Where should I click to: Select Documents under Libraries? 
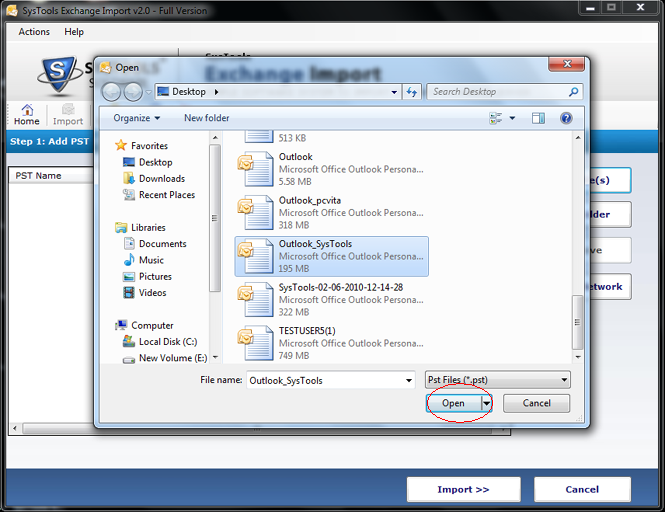(x=162, y=244)
